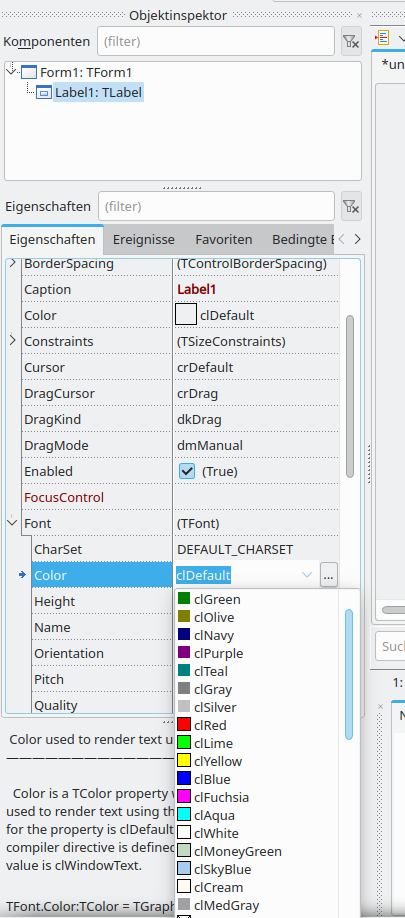Choose clCream from color list
This screenshot has width=405, height=918.
[256, 888]
